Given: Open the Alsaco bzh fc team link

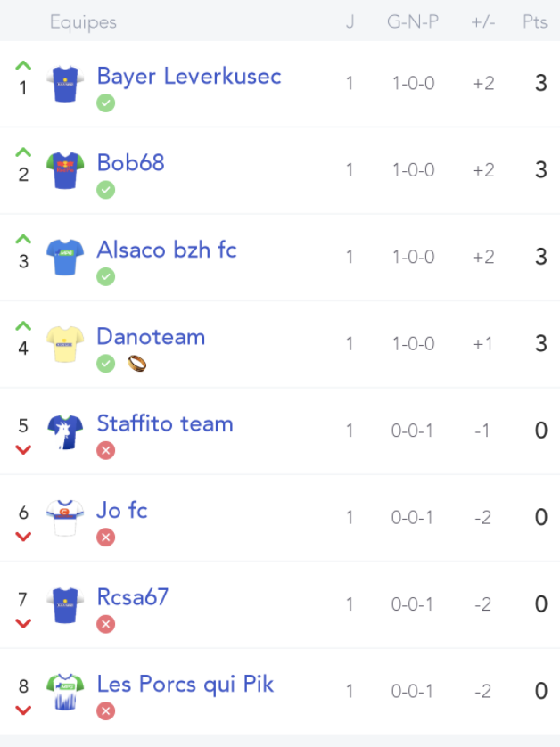Looking at the screenshot, I should point(167,250).
